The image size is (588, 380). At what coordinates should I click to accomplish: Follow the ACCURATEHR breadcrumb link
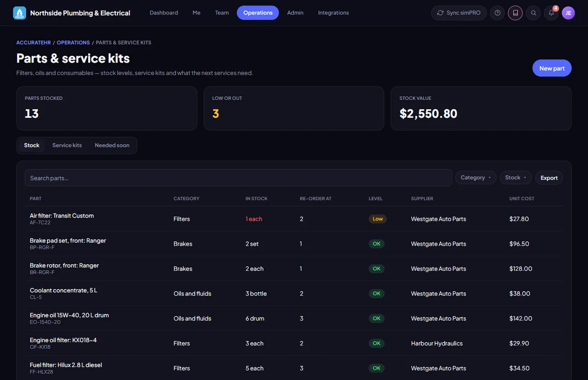[x=34, y=43]
